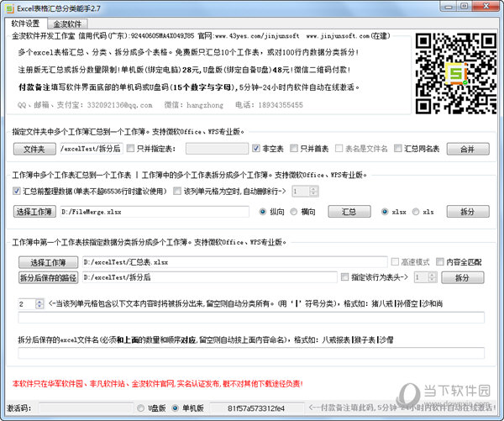The image size is (504, 421).
Task: Select the 单机版 radio option
Action: 176,408
